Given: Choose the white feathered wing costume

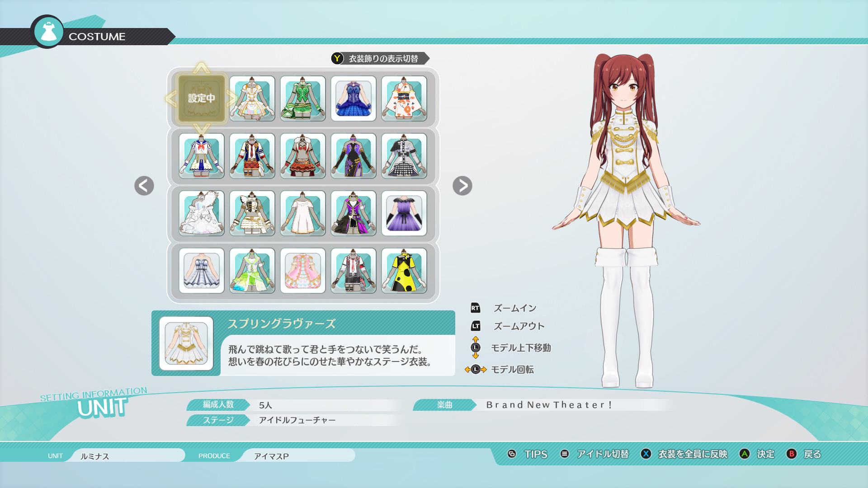Looking at the screenshot, I should 202,213.
